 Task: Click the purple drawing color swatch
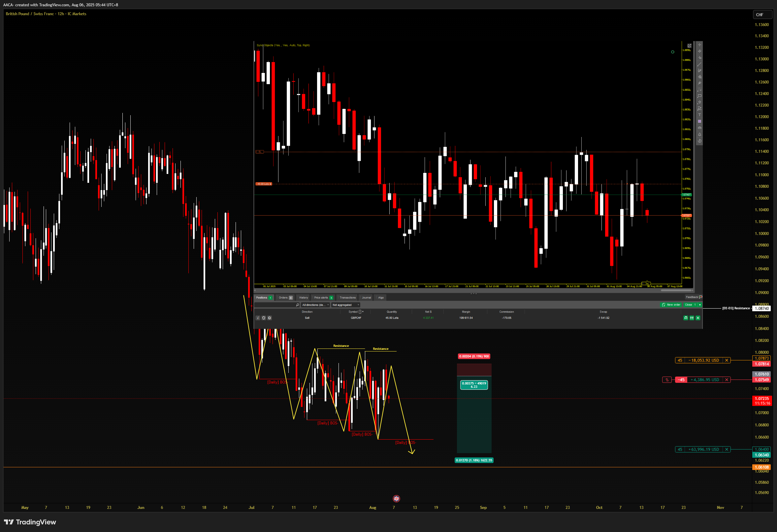tap(699, 121)
